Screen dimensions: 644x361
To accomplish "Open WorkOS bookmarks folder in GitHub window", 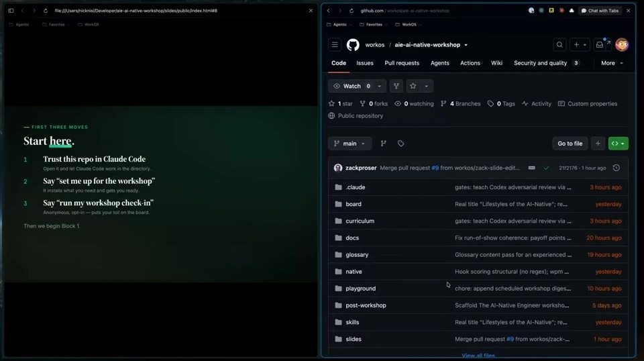I will point(409,25).
